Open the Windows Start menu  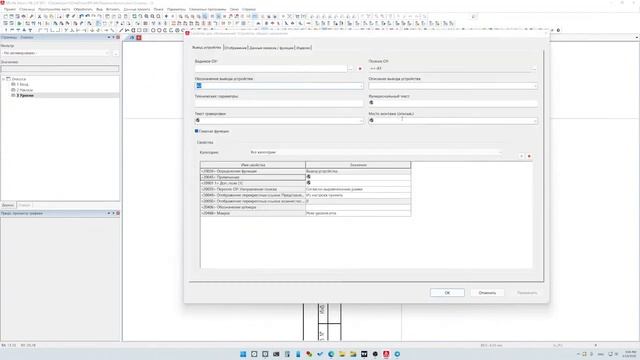pos(243,354)
